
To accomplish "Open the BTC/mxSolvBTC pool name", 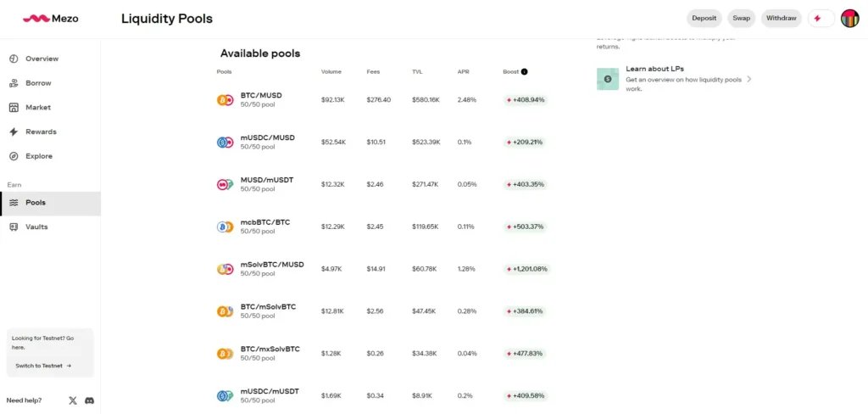I will pos(270,350).
